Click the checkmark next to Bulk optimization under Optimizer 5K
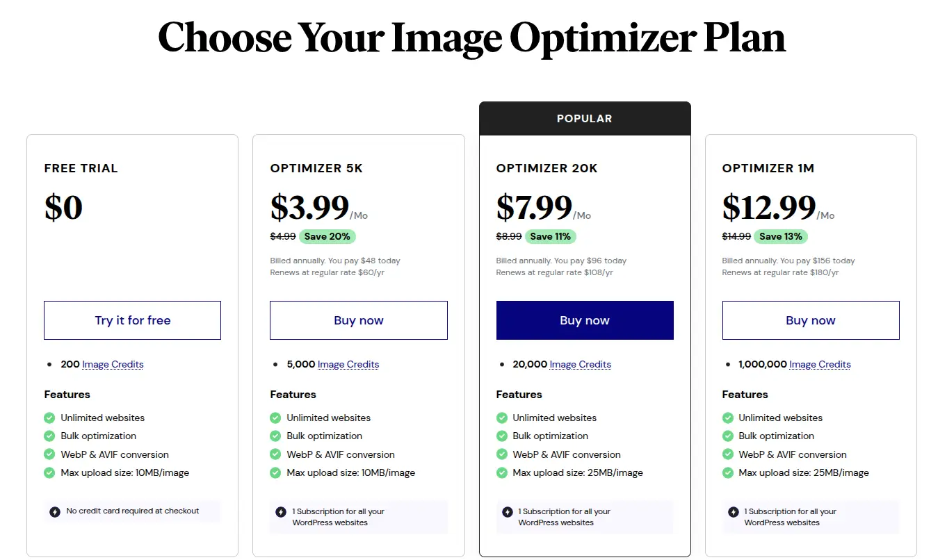This screenshot has width=947, height=560. 275,436
